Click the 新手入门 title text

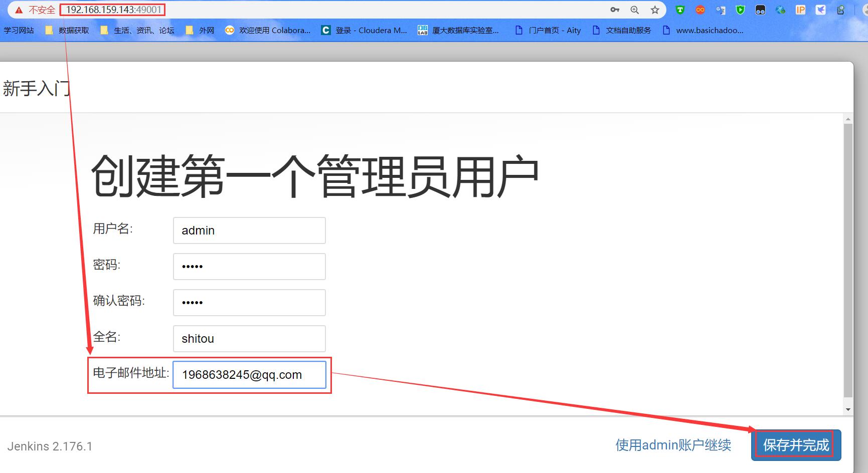point(36,89)
